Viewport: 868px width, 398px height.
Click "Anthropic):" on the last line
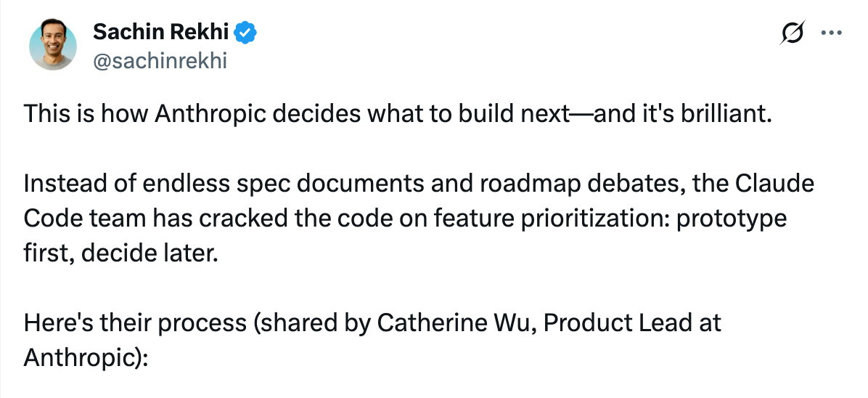click(x=85, y=357)
